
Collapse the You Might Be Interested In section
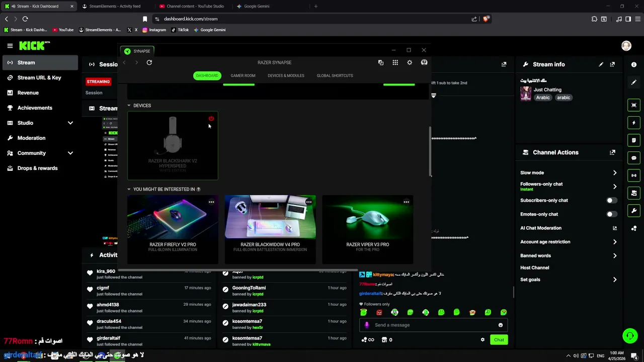click(129, 190)
